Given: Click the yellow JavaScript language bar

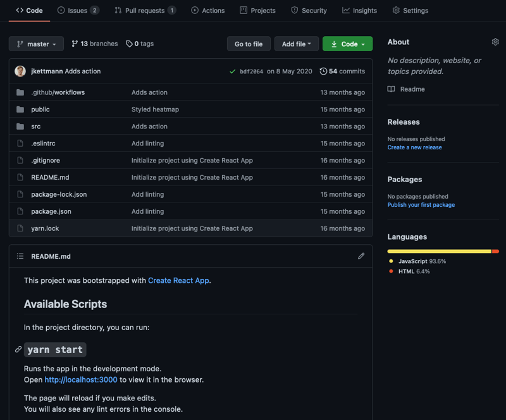Looking at the screenshot, I should pyautogui.click(x=439, y=251).
